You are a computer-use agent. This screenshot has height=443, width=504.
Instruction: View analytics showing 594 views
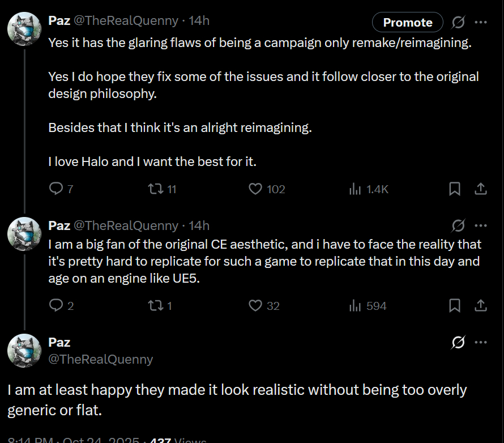356,306
